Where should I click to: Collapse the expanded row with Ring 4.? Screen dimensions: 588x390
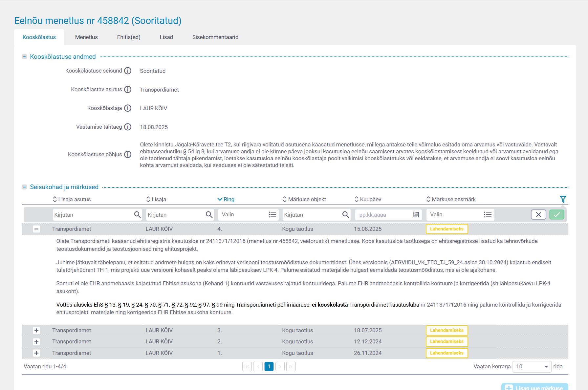(x=36, y=229)
